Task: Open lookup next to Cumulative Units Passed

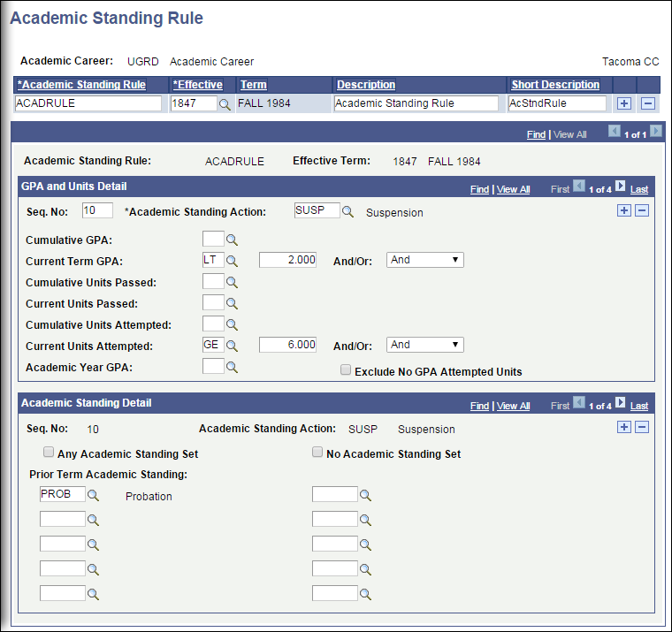Action: pyautogui.click(x=232, y=282)
